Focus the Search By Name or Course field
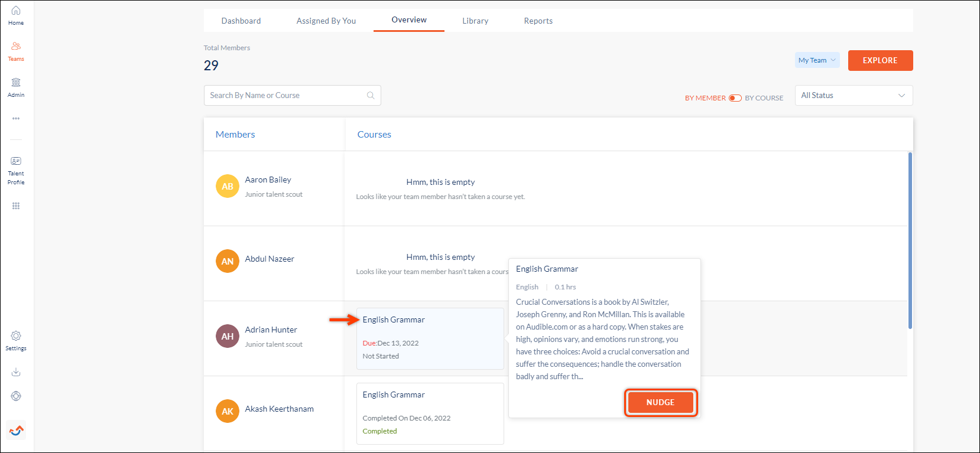 (x=292, y=95)
